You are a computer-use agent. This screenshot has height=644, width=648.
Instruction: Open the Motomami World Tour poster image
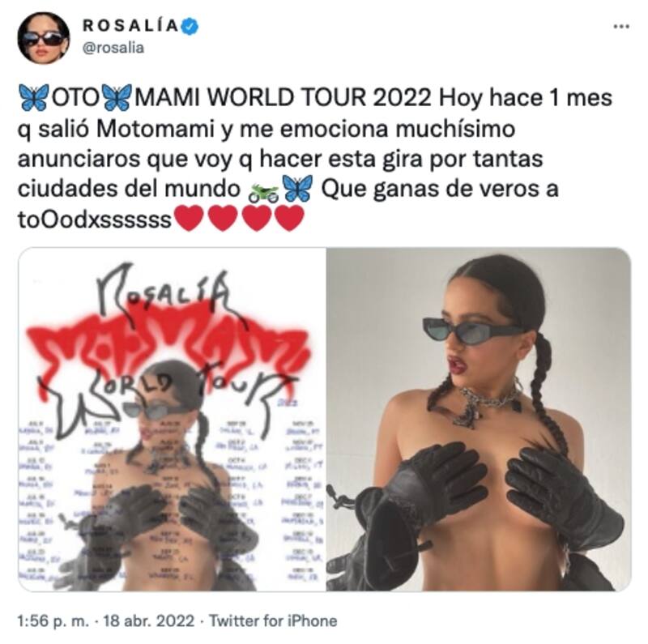tap(172, 419)
